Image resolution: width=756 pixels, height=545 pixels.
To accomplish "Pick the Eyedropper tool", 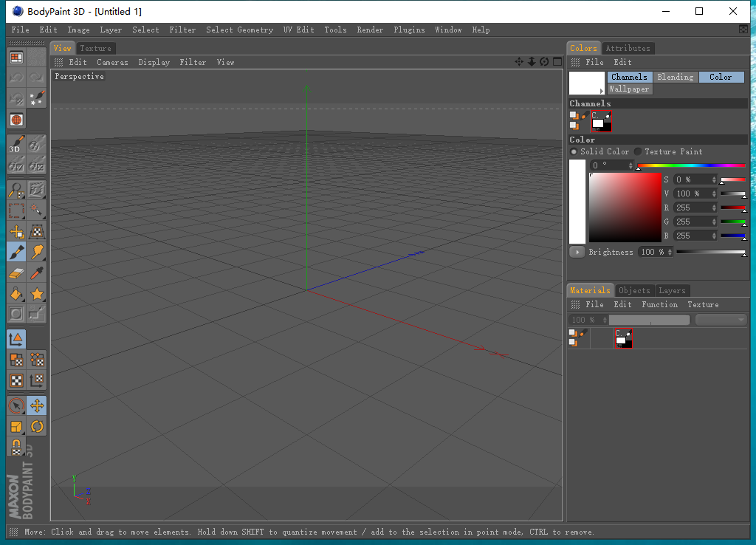I will (37, 273).
